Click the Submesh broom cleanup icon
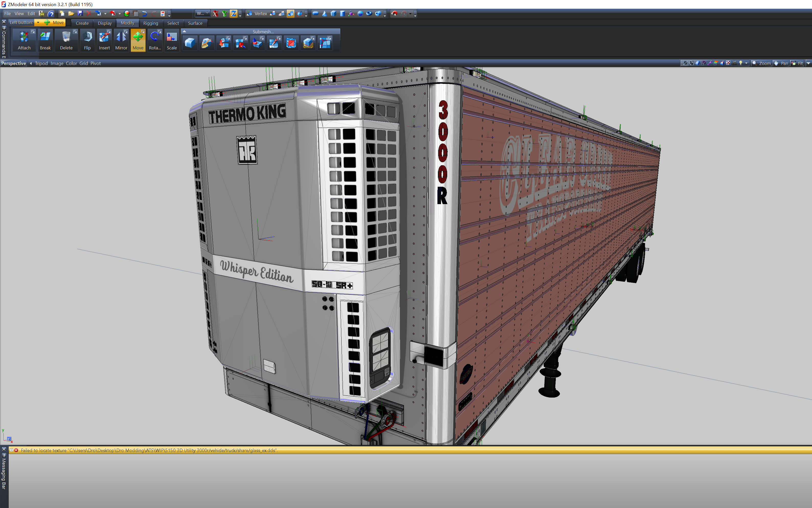 207,43
